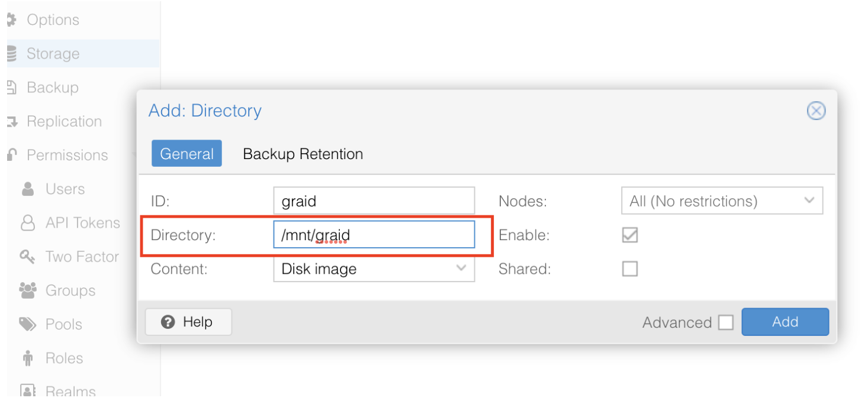Click the Two Factor key icon
The width and height of the screenshot is (868, 401).
coord(28,257)
